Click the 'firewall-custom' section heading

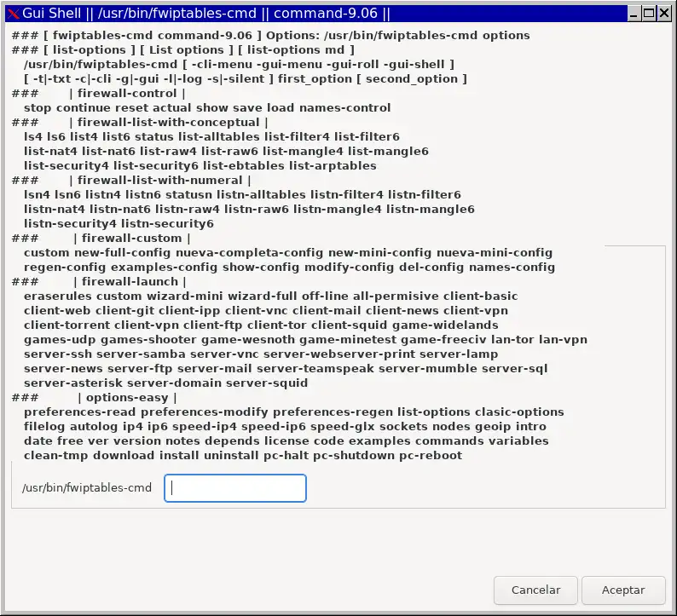131,238
